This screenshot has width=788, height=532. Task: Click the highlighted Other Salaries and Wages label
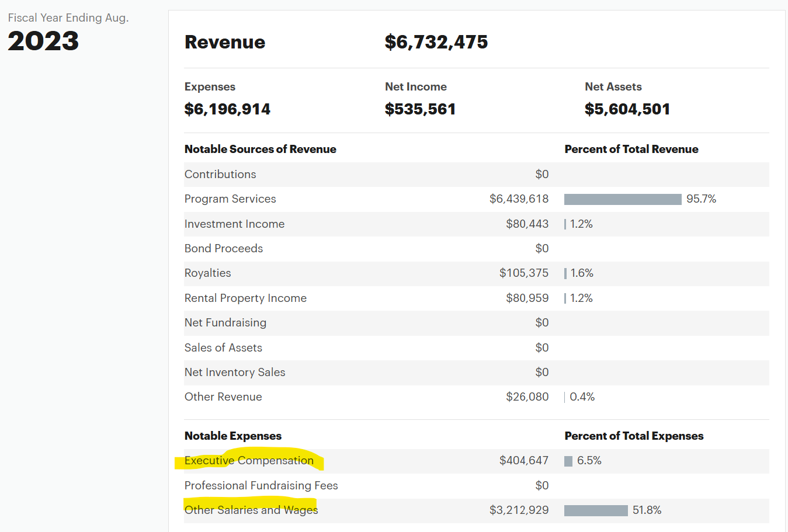pyautogui.click(x=251, y=510)
